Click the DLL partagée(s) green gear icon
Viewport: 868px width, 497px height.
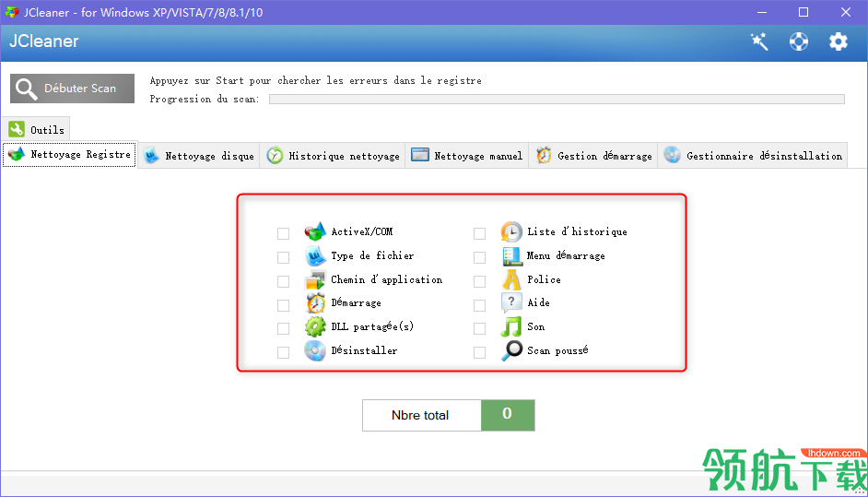[x=315, y=327]
